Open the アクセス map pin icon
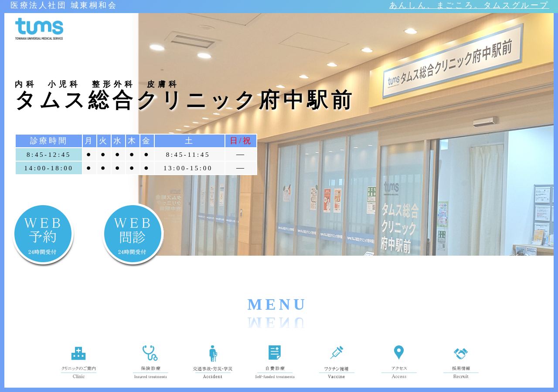Image resolution: width=558 pixels, height=392 pixels. pyautogui.click(x=399, y=362)
